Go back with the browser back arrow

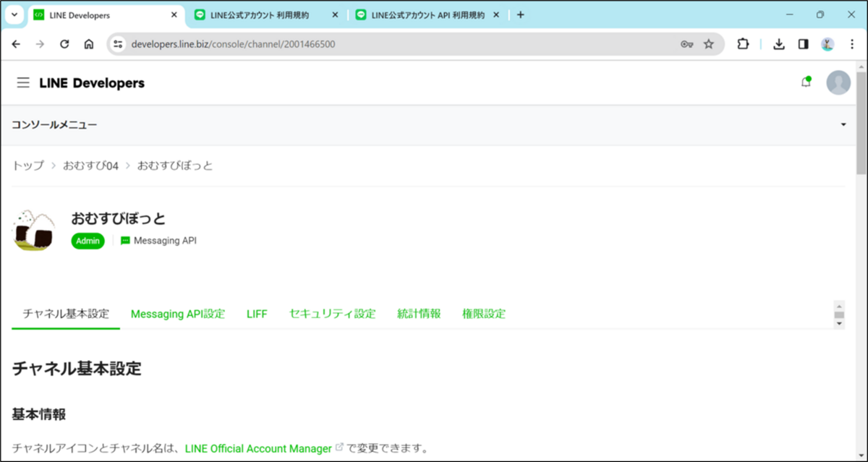(17, 44)
